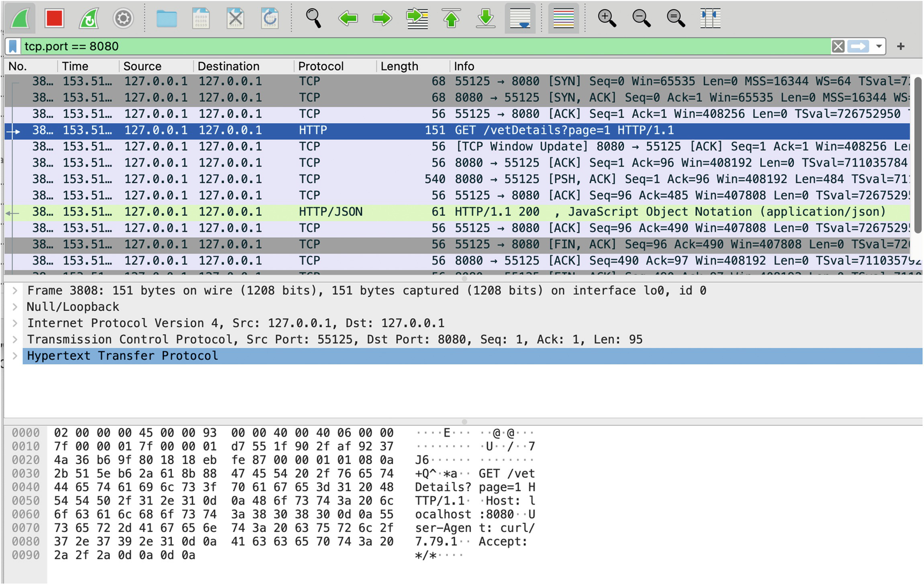924x585 pixels.
Task: Toggle packet list colorization
Action: 563,19
